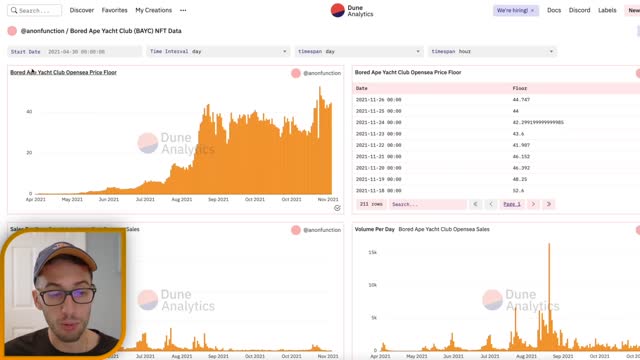Viewport: 640px width, 360px height.
Task: Select the 2021-11-18 date cell
Action: coord(378,191)
